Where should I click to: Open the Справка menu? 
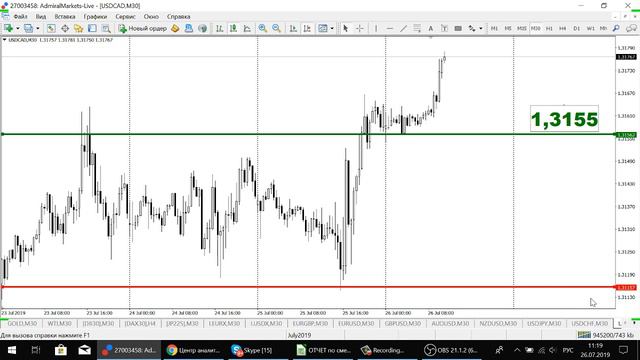(178, 17)
